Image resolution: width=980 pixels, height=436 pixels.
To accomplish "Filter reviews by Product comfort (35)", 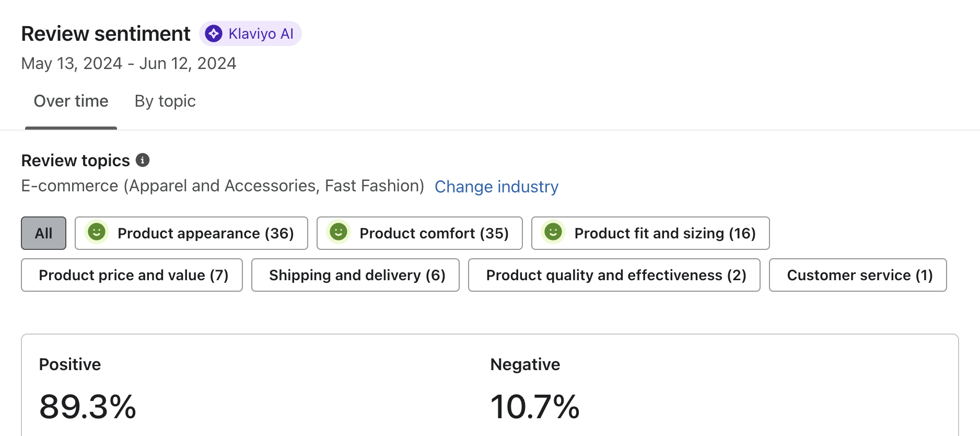I will (x=419, y=233).
